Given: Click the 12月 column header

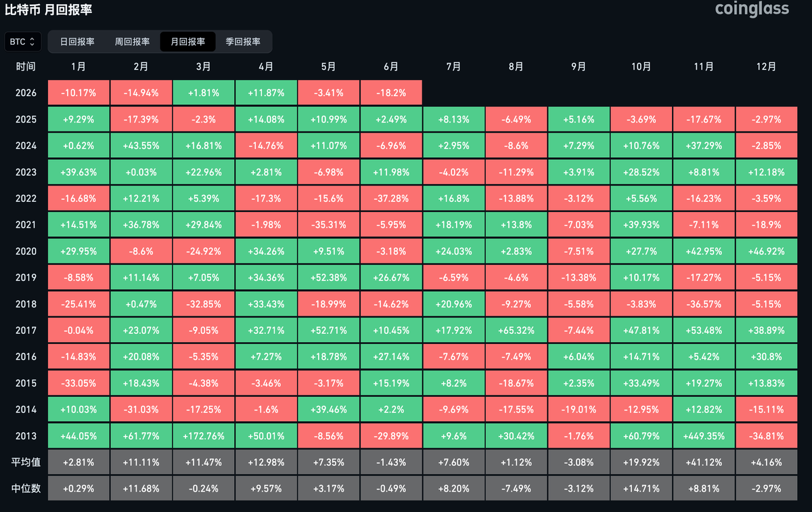Looking at the screenshot, I should coord(767,67).
